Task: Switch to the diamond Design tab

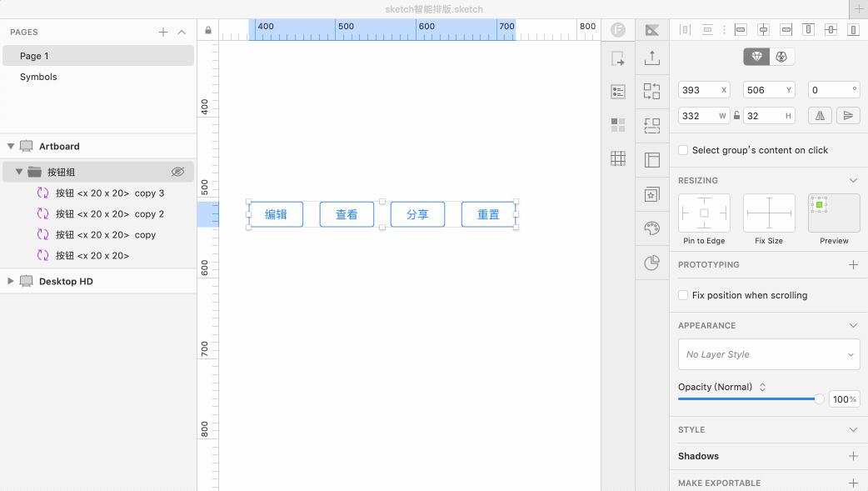Action: [x=756, y=57]
